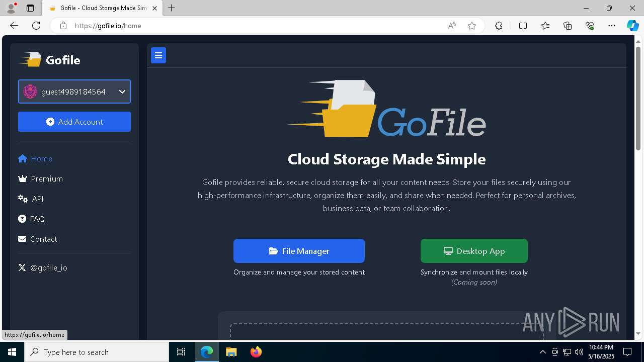Toggle Split screen view icon

point(523,26)
